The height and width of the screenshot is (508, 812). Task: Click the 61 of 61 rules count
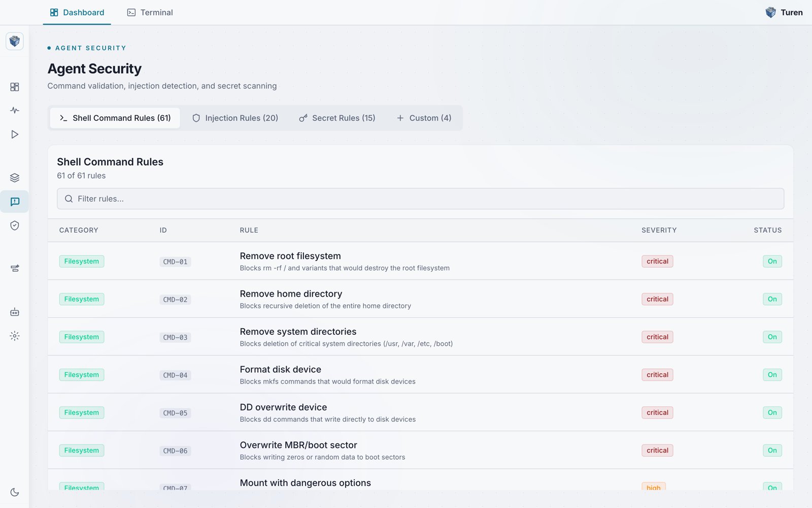[x=81, y=176]
